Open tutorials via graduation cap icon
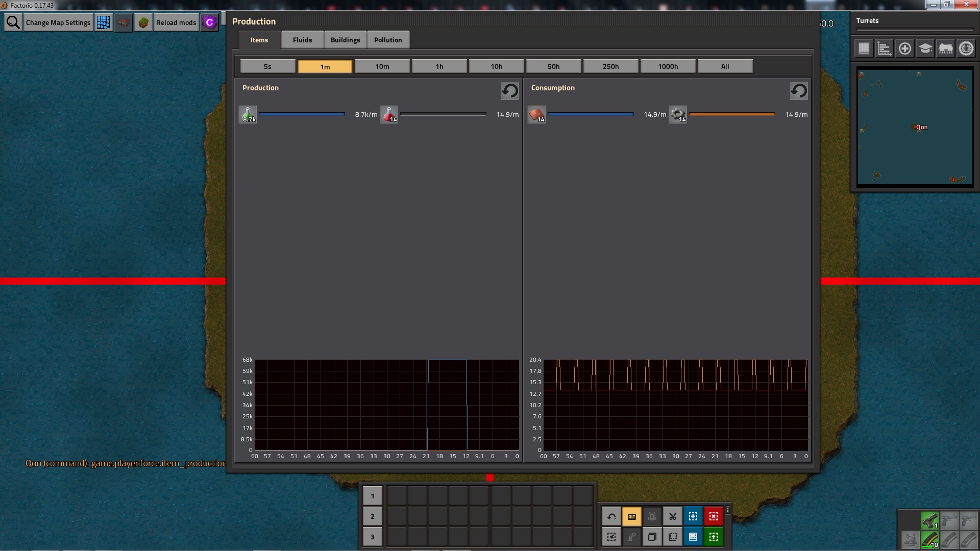This screenshot has height=551, width=980. point(925,49)
